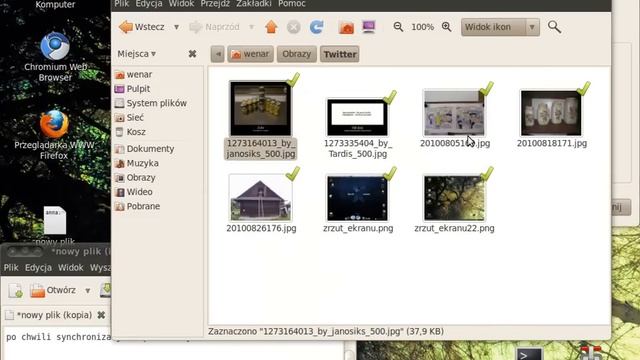The height and width of the screenshot is (360, 640).
Task: Open Sieć in the sidebar
Action: coord(129,118)
